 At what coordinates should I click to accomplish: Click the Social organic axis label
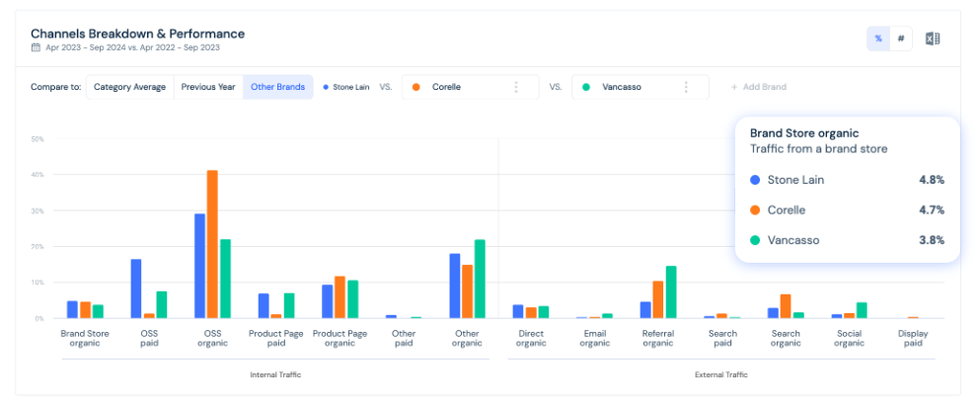[x=850, y=338]
